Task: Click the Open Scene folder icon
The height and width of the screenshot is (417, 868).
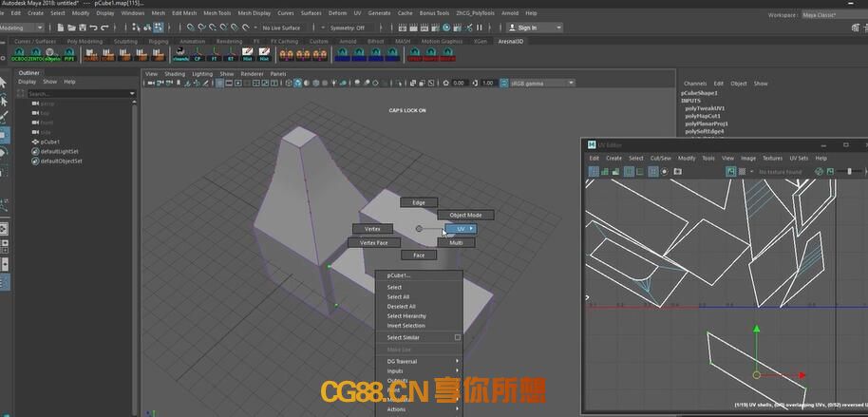Action: [71, 28]
